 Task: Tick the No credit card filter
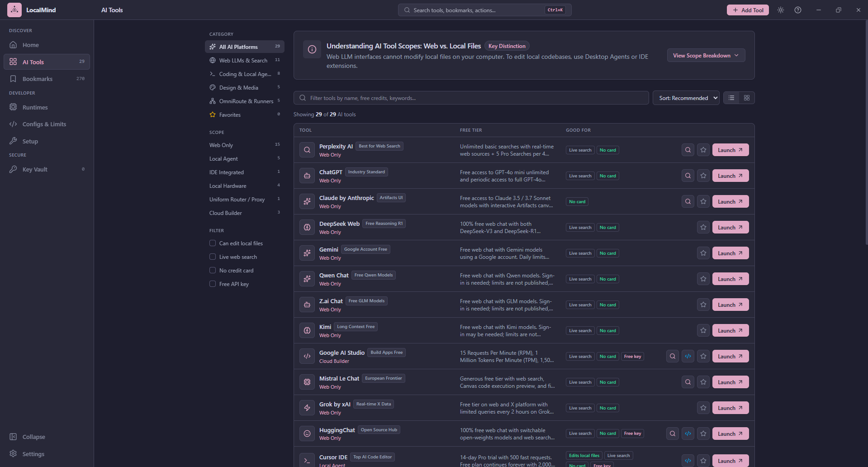click(213, 270)
